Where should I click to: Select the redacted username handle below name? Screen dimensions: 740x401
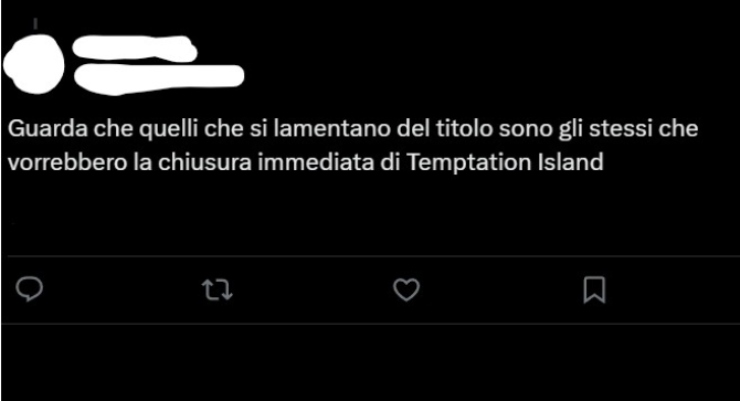tap(159, 78)
